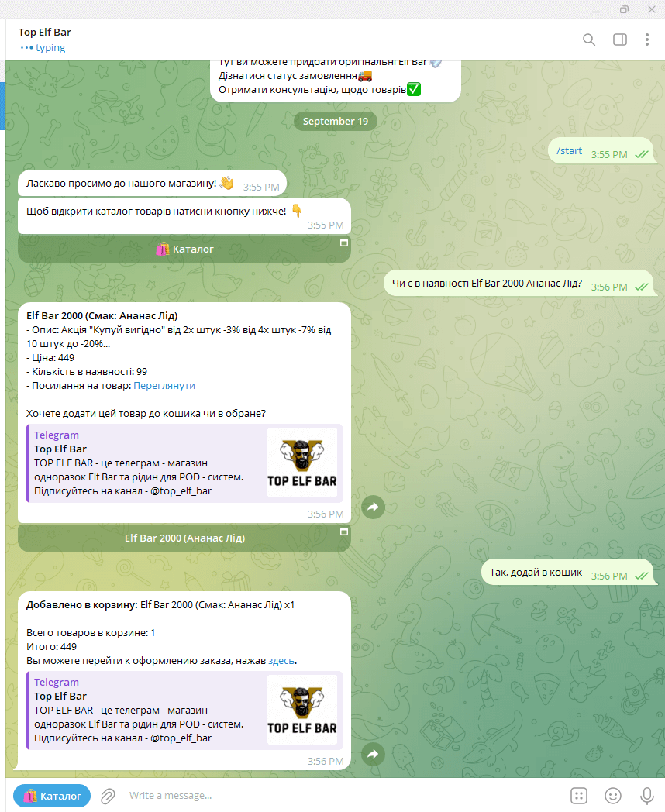
Task: Open the chat search icon
Action: point(589,40)
